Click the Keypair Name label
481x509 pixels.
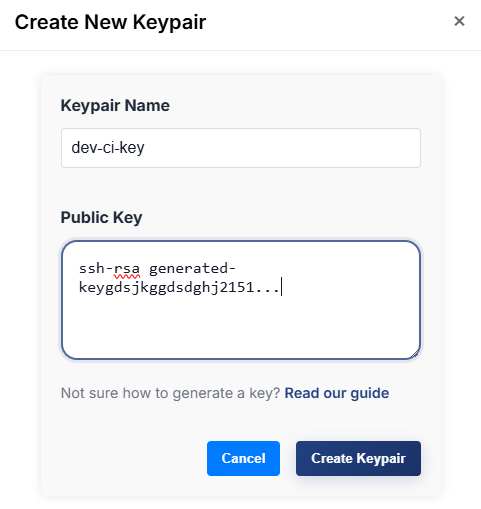[115, 106]
